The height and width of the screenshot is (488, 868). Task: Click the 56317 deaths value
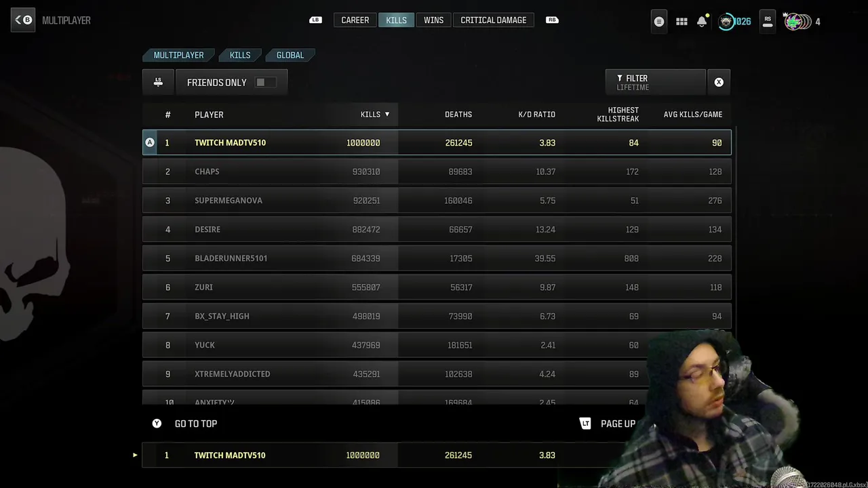461,287
